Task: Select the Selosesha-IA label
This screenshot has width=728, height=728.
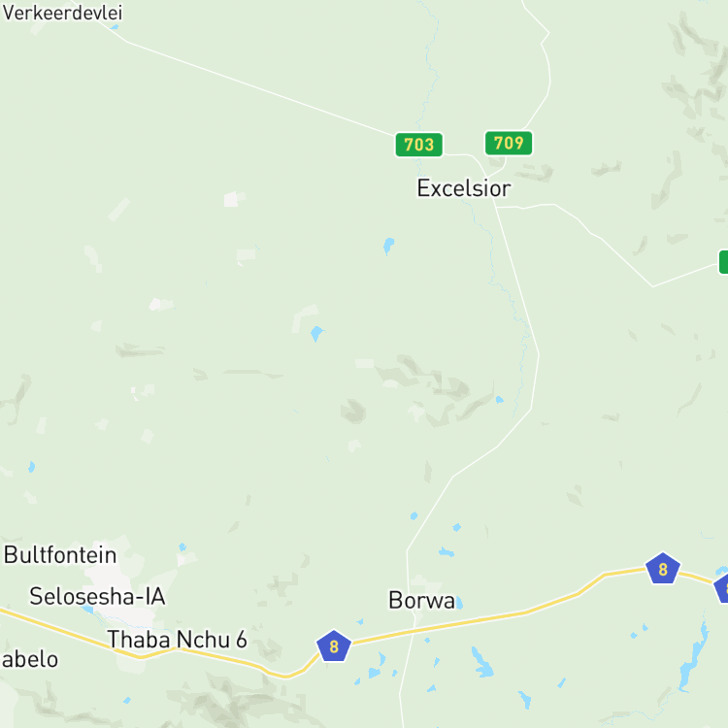Action: [x=97, y=596]
